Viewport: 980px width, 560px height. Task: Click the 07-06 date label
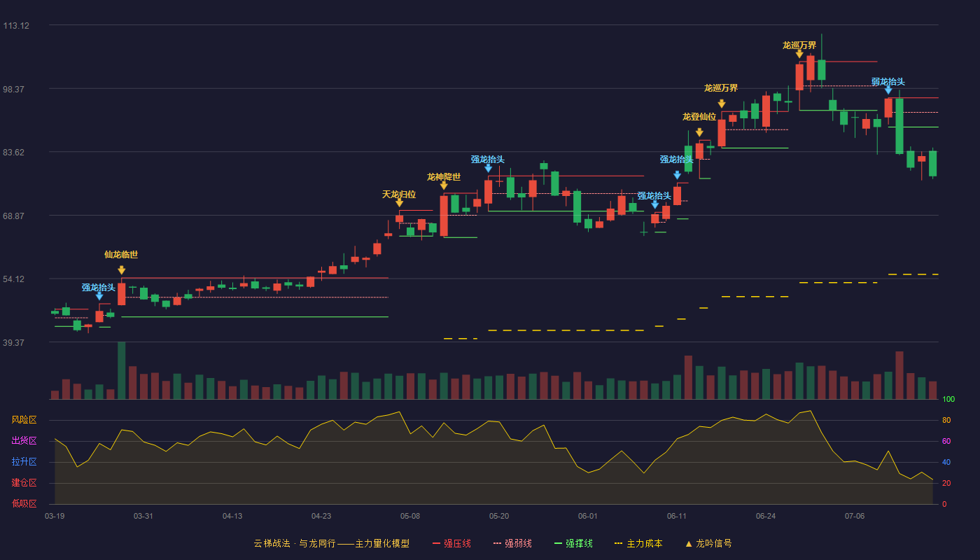click(855, 516)
